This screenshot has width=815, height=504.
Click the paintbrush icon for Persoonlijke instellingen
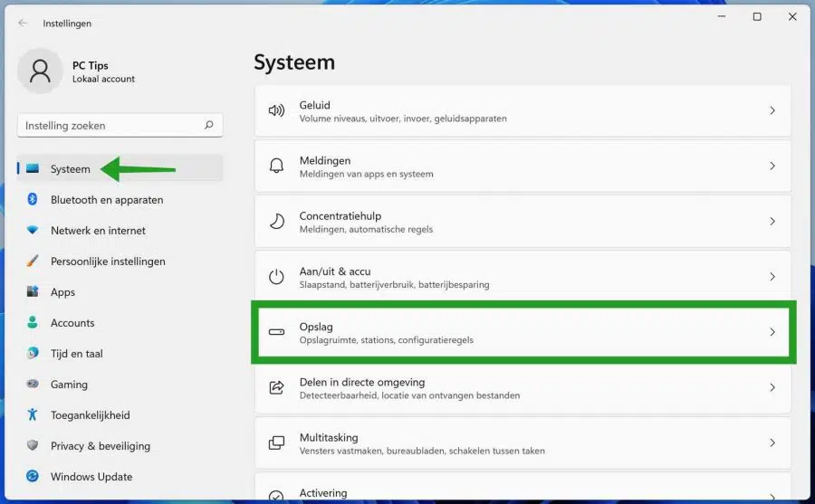click(33, 261)
